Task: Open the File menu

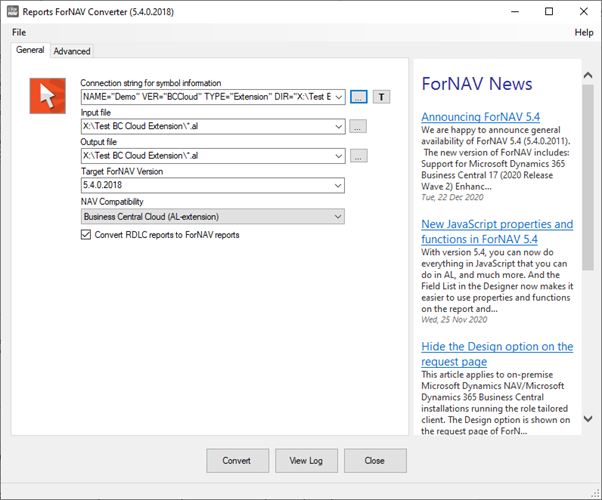Action: pyautogui.click(x=19, y=32)
